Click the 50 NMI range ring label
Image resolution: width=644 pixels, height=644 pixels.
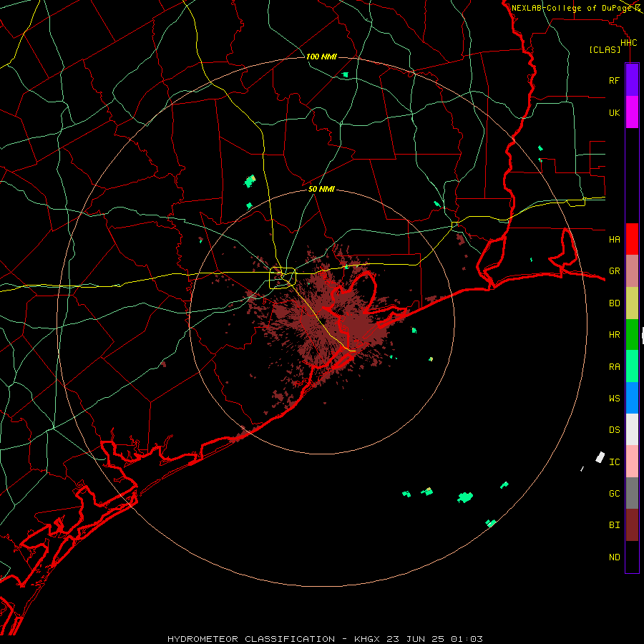coord(321,189)
